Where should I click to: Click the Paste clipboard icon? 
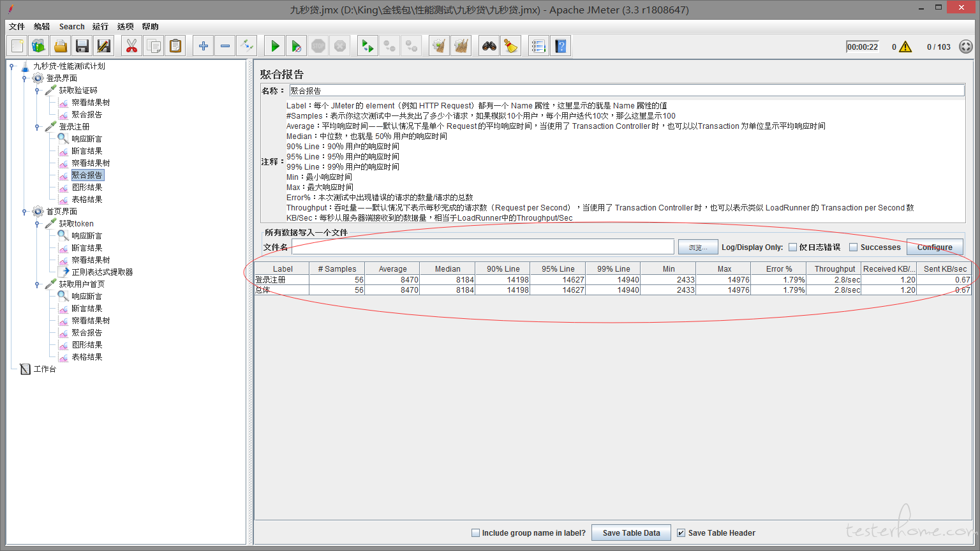tap(175, 46)
